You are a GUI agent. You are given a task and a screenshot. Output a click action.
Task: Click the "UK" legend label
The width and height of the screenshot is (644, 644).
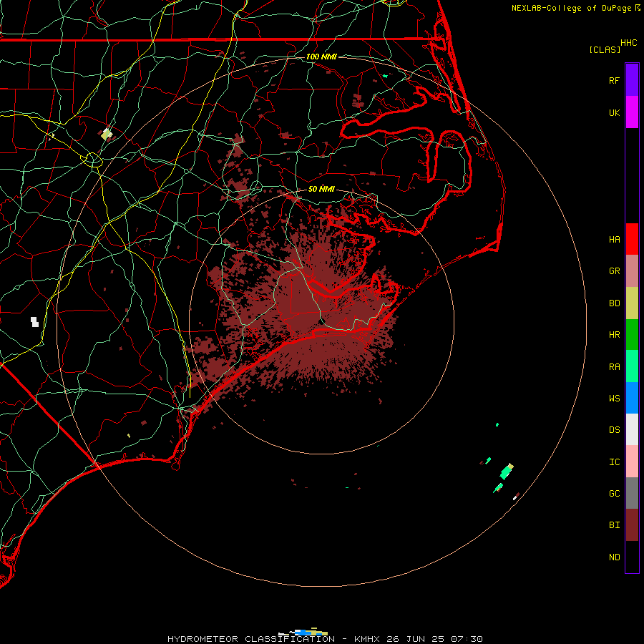(614, 113)
